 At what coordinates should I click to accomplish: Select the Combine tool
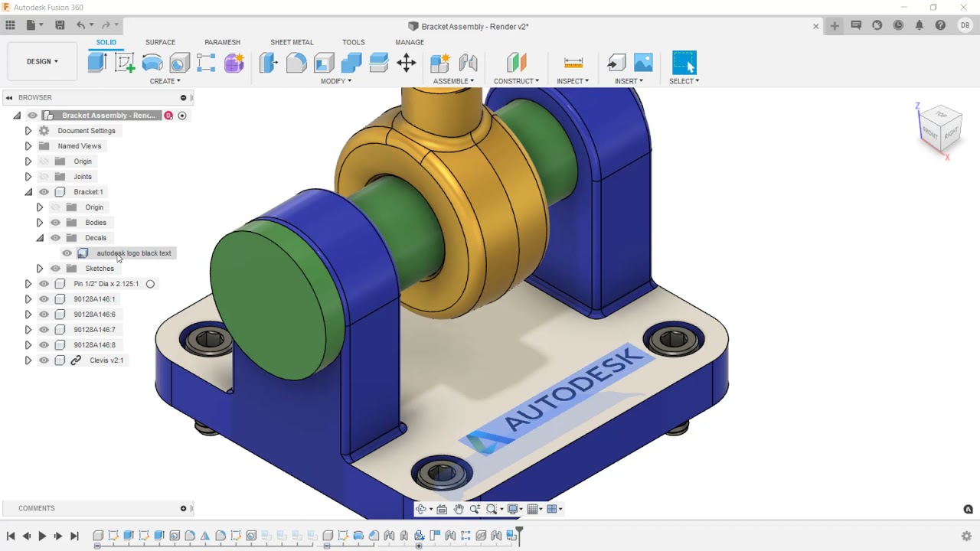click(x=351, y=63)
